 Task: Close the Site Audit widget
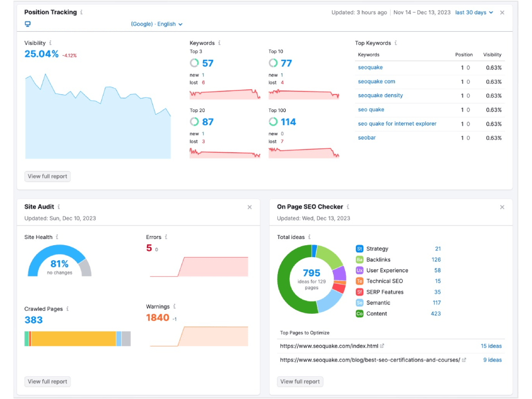click(x=249, y=207)
